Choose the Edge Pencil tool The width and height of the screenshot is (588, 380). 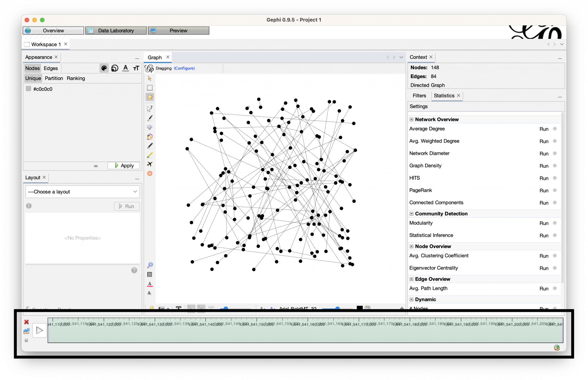point(150,156)
